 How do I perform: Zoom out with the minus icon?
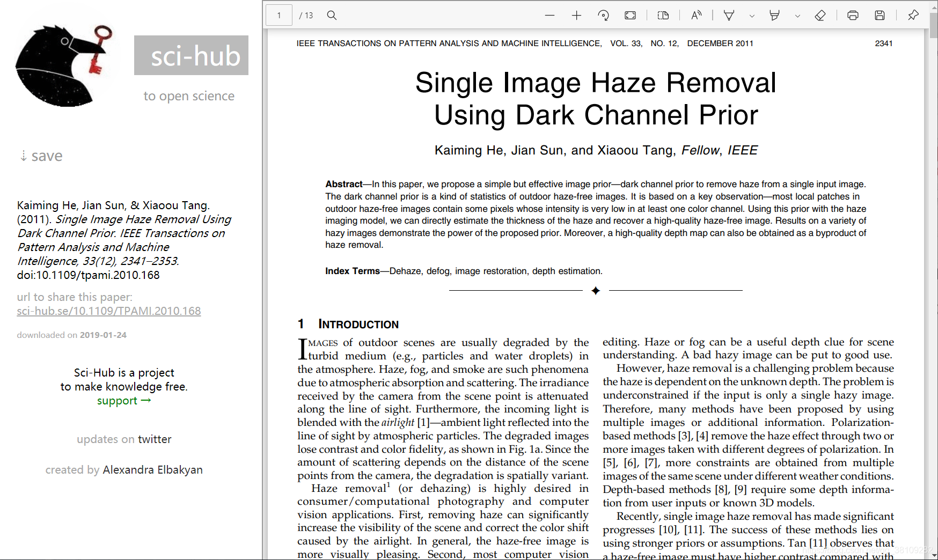[549, 16]
